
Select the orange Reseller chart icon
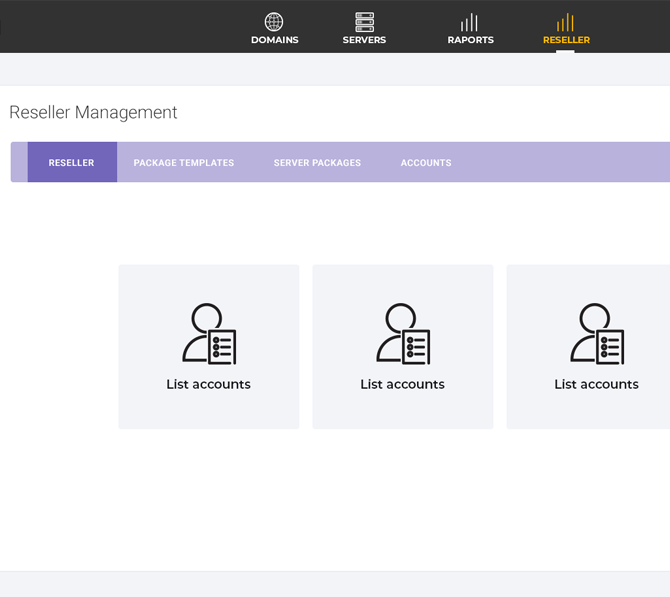(x=566, y=22)
